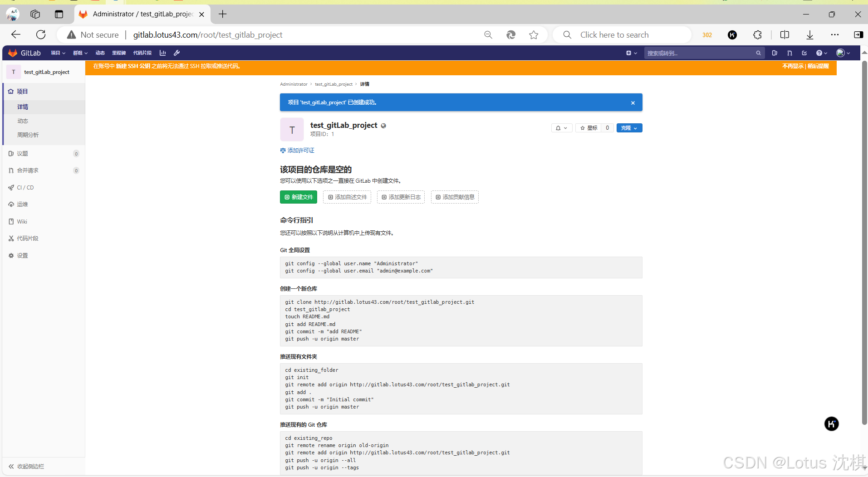Open the merge requests icon in top navbar
This screenshot has height=477, width=868.
coord(790,53)
